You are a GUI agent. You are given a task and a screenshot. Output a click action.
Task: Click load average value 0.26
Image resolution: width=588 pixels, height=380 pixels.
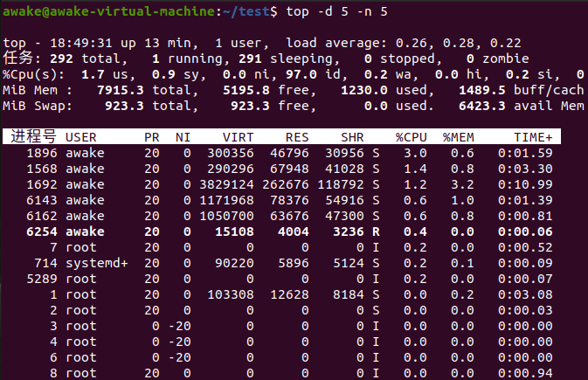coord(411,43)
